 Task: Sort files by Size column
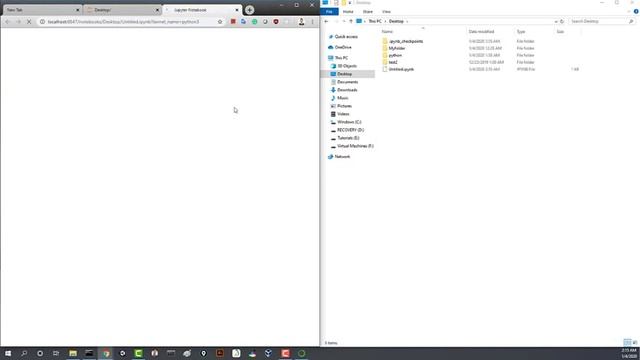tap(560, 31)
